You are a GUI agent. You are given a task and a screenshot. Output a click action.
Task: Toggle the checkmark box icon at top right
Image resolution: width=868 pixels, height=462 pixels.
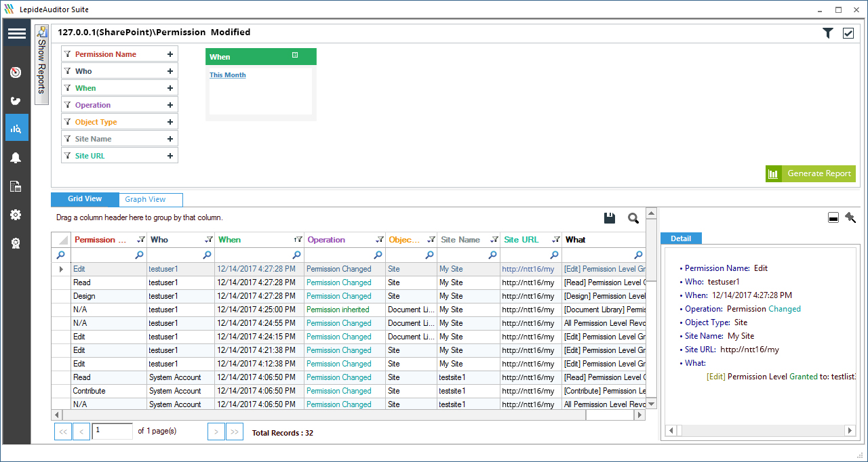(848, 33)
